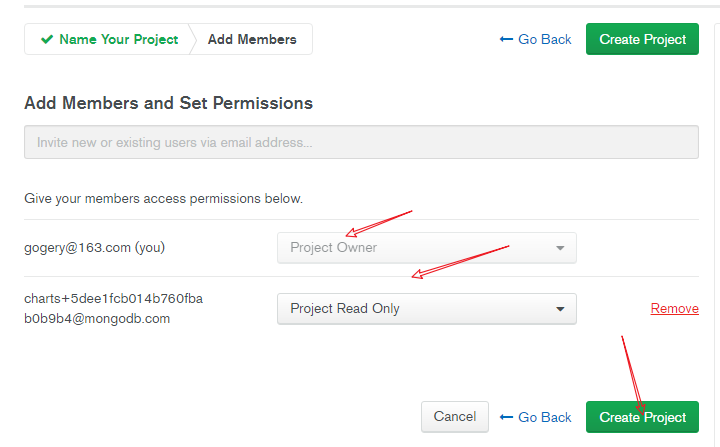Switch to the Add Members step

pyautogui.click(x=252, y=40)
